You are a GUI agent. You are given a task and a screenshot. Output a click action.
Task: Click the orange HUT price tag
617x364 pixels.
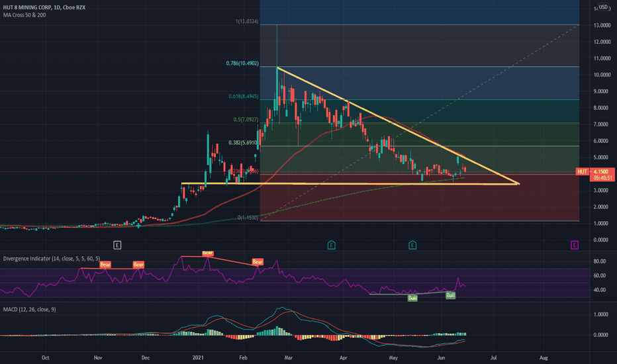582,171
